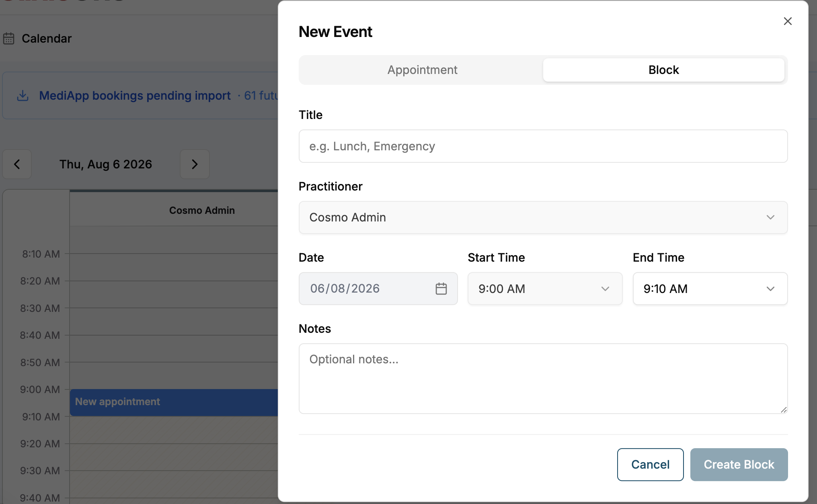The image size is (817, 504).
Task: Open the Start Time dropdown
Action: (x=545, y=289)
